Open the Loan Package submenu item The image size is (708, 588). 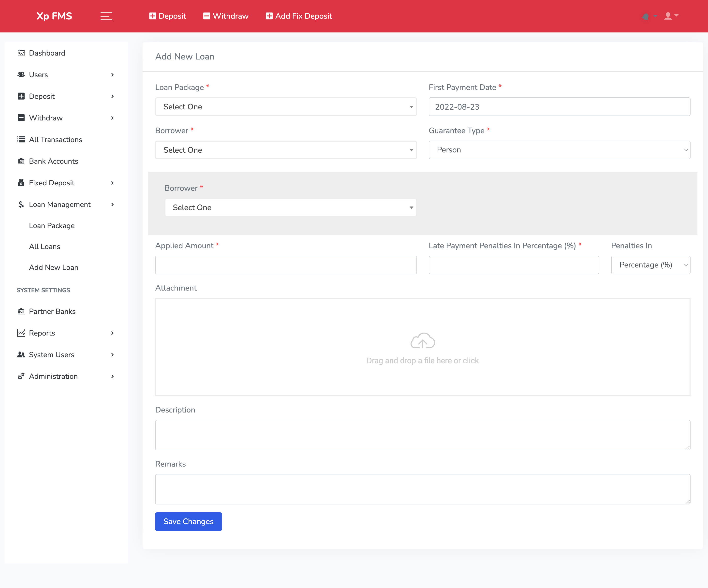[52, 226]
